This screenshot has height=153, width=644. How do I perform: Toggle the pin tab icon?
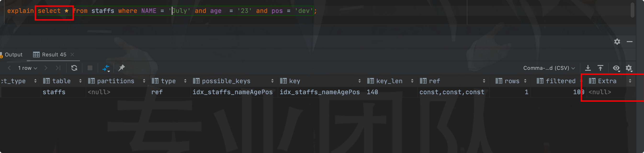tap(122, 68)
